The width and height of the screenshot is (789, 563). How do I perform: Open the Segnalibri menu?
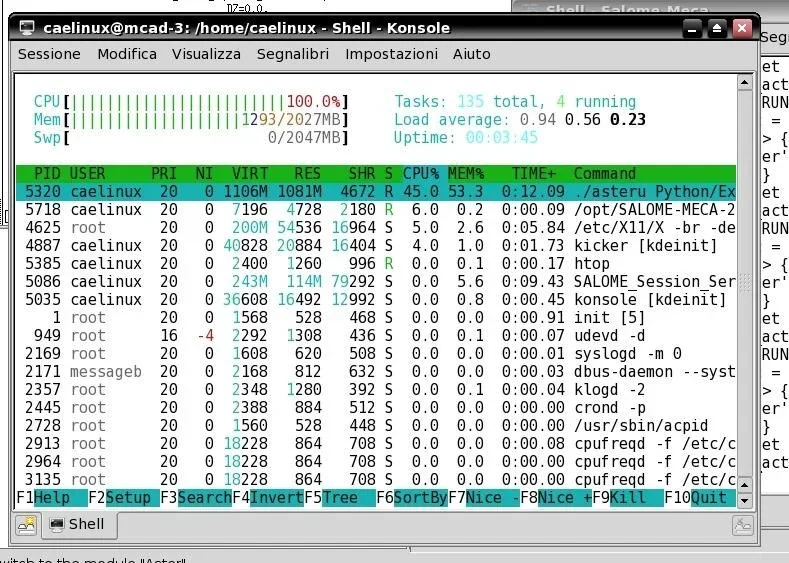click(292, 54)
